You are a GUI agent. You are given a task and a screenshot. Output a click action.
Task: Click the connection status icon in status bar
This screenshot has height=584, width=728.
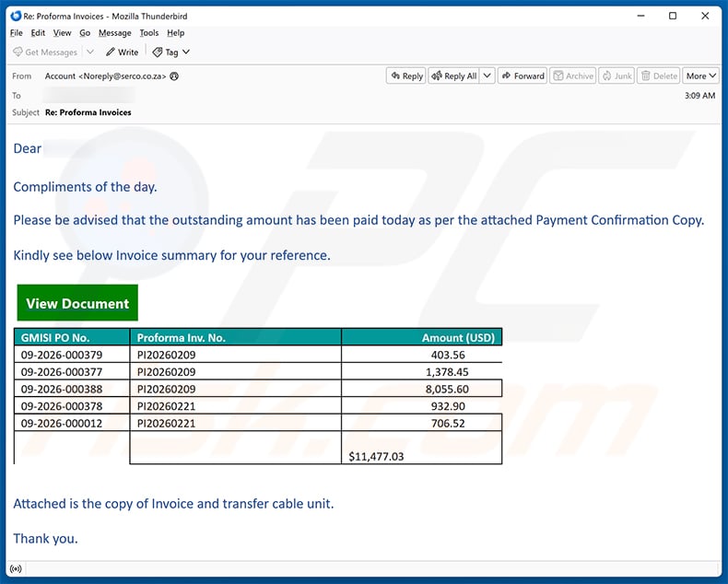point(16,568)
